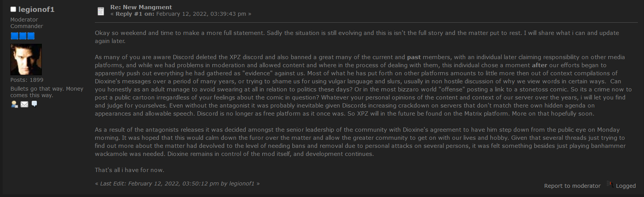Send email using the envelope icon
The height and width of the screenshot is (197, 644).
pos(24,104)
